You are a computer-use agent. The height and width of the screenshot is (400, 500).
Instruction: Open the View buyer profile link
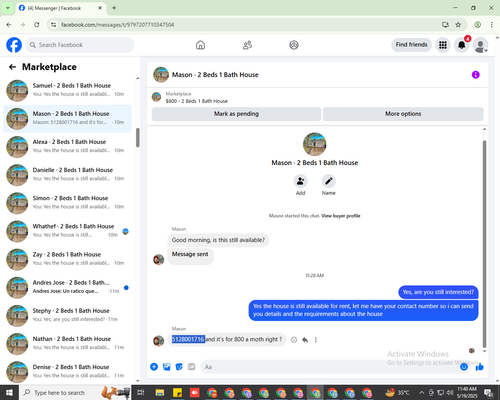pyautogui.click(x=341, y=216)
